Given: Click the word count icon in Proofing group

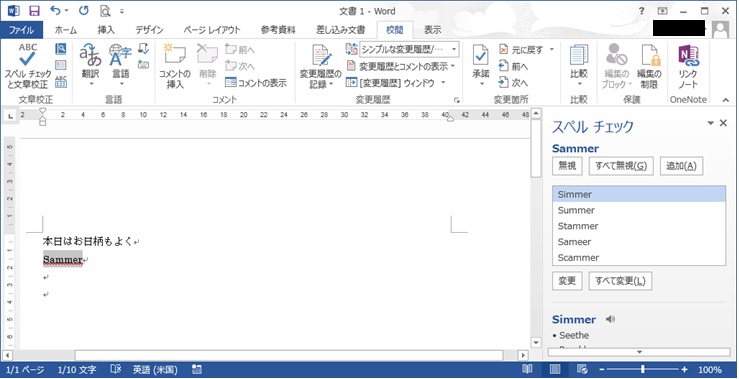Looking at the screenshot, I should pos(61,82).
